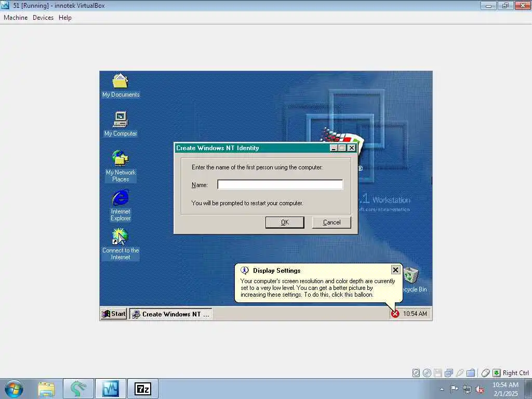Open the Machine menu in VirtualBox
Viewport: 532px width, 399px height.
(16, 18)
